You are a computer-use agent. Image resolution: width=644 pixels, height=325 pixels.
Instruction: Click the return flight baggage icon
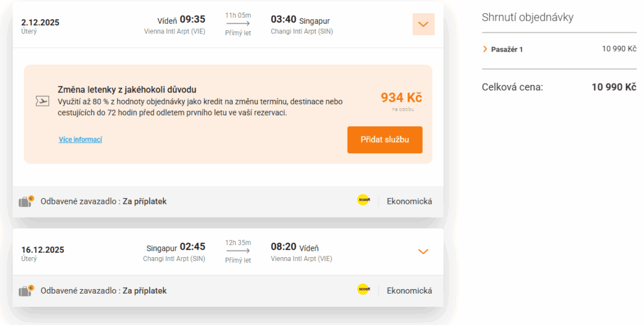[26, 290]
